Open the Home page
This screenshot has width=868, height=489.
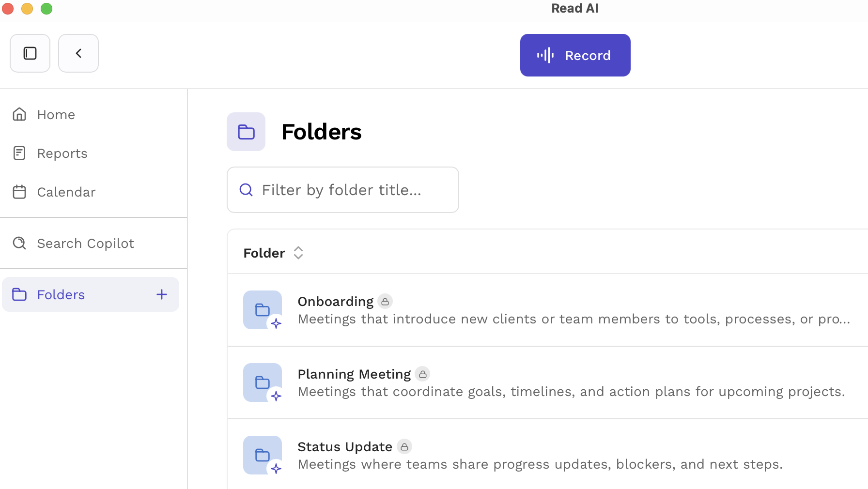56,115
